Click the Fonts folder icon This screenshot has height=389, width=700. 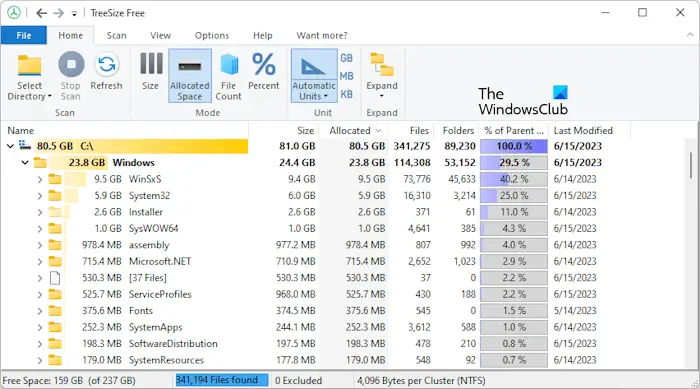(x=55, y=310)
